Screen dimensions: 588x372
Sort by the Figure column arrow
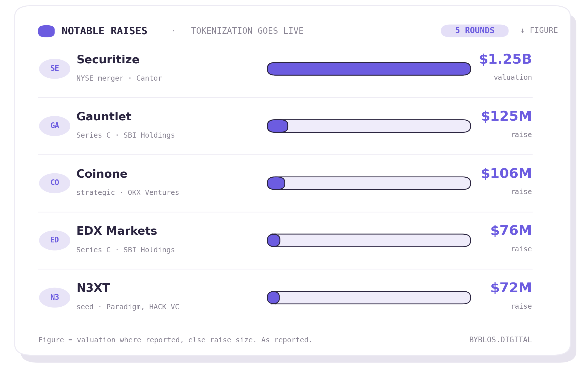coord(539,31)
